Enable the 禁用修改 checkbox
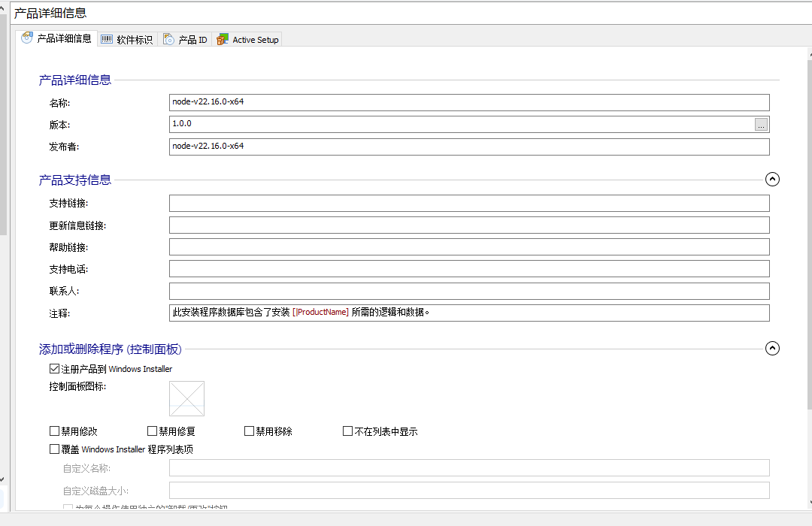The width and height of the screenshot is (812, 526). (54, 431)
